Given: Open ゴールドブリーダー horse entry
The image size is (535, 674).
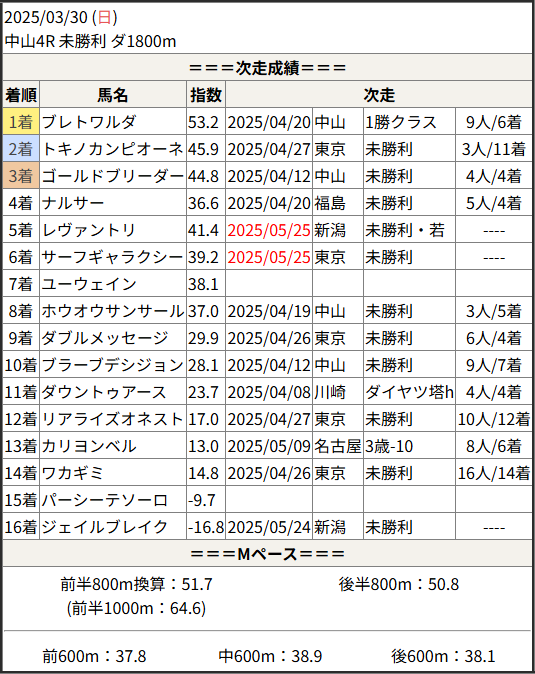Looking at the screenshot, I should pyautogui.click(x=113, y=176).
